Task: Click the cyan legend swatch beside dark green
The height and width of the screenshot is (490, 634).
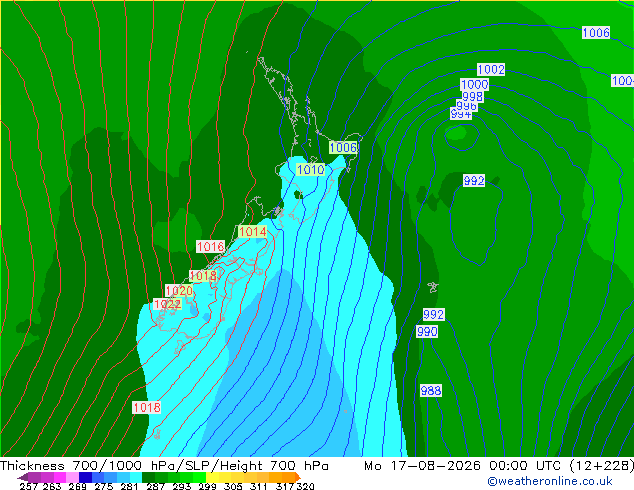Action: coord(136,477)
